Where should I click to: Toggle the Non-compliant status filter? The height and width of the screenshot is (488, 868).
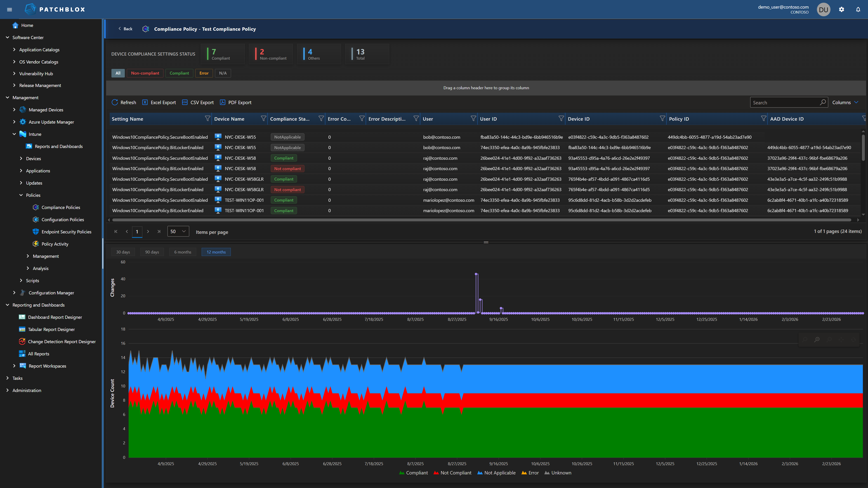point(145,73)
